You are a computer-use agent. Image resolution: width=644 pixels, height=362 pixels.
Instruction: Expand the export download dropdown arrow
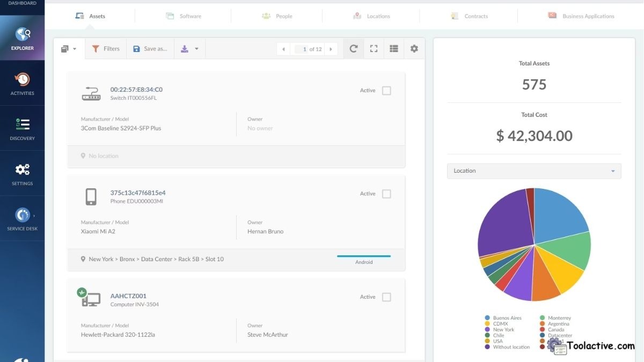pyautogui.click(x=196, y=48)
